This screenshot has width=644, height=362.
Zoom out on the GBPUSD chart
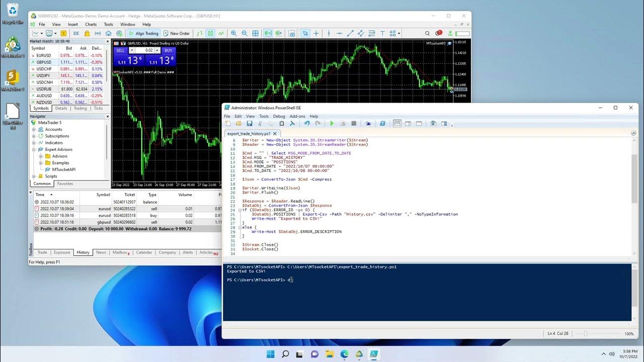click(245, 33)
